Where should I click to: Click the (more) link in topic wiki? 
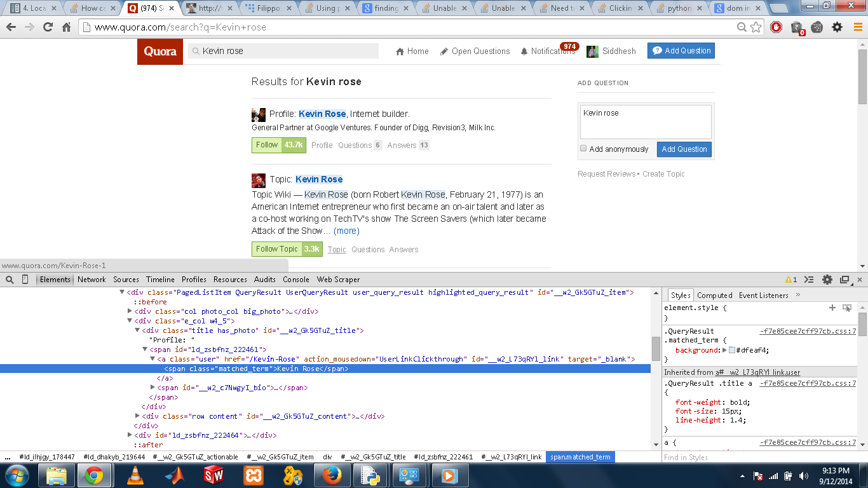coord(346,231)
